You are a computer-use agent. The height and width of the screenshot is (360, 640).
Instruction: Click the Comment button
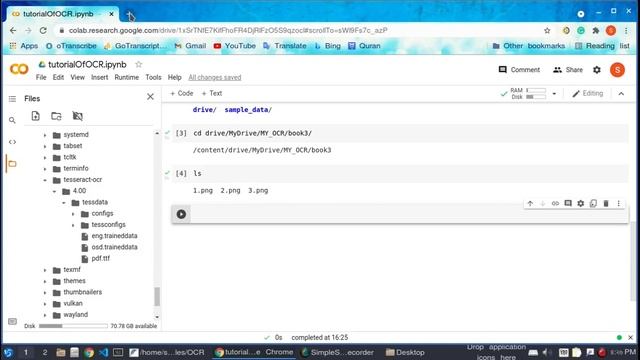coord(519,70)
